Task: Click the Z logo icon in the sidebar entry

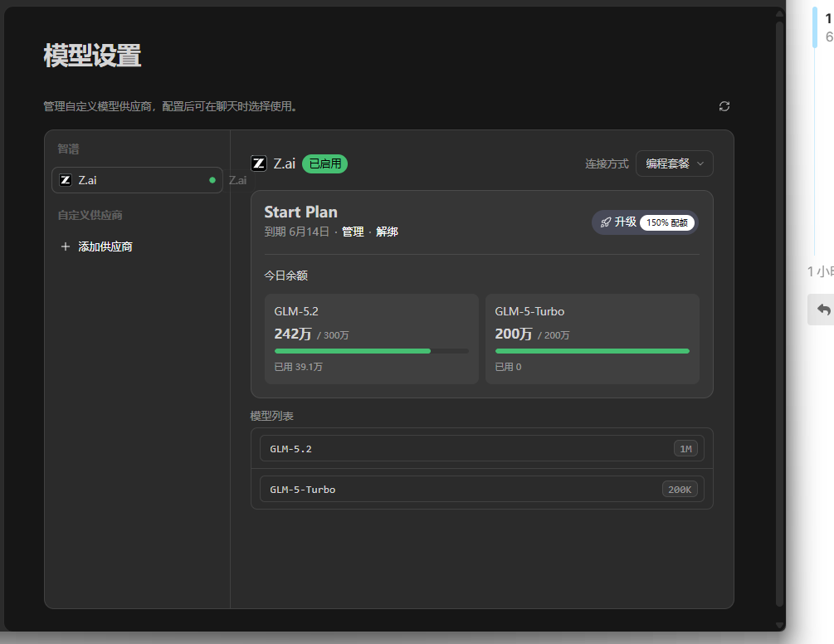Action: tap(66, 180)
